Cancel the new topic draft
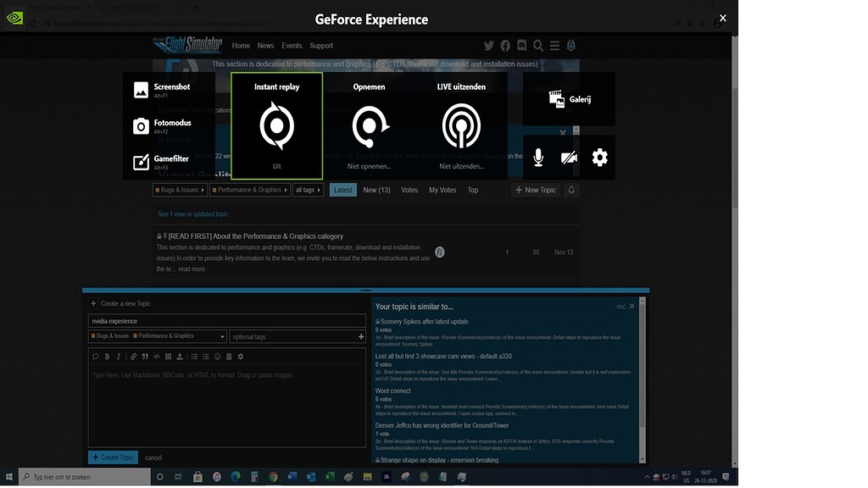 click(x=153, y=457)
